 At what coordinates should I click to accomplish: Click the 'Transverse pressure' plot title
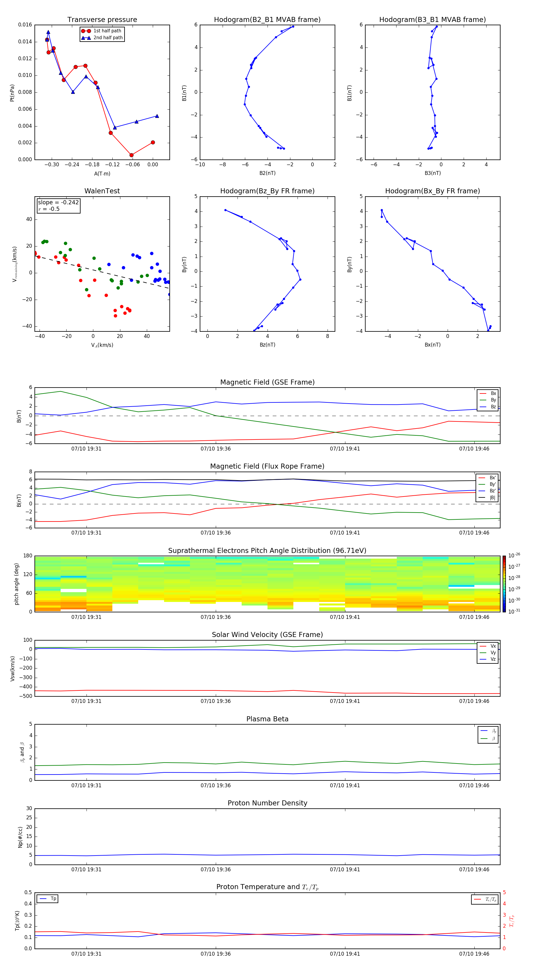pos(102,20)
